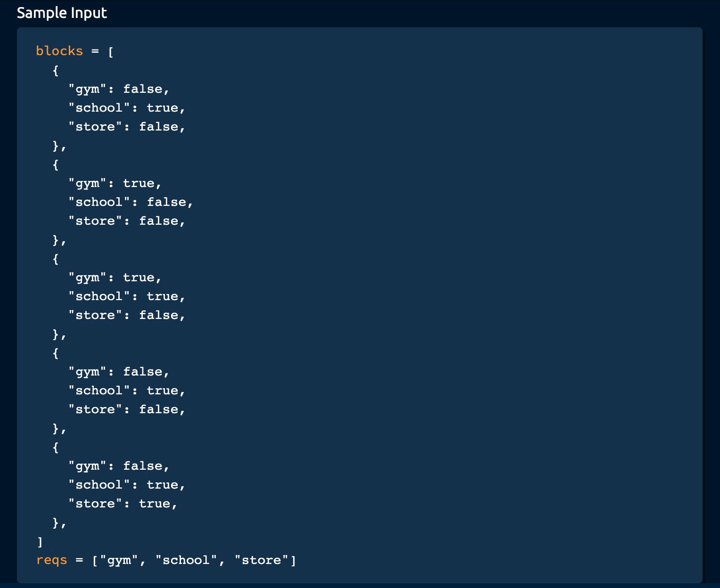Screen dimensions: 720x588
Task: Click the third block's "school": true line
Action: 127,296
